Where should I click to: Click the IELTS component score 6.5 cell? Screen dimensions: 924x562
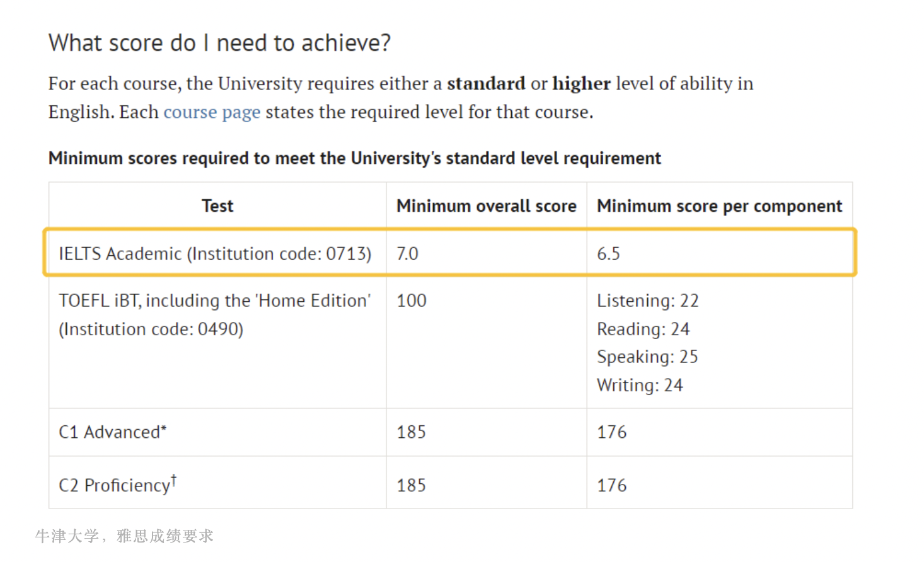608,253
